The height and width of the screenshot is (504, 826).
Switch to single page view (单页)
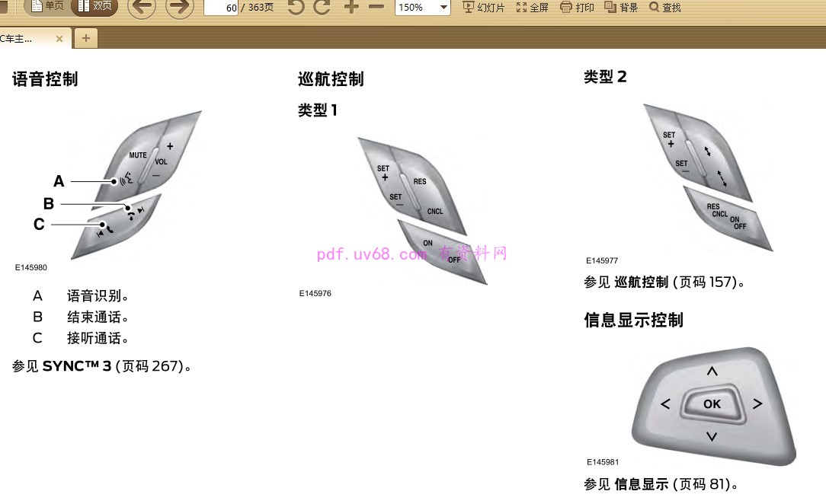pos(47,7)
